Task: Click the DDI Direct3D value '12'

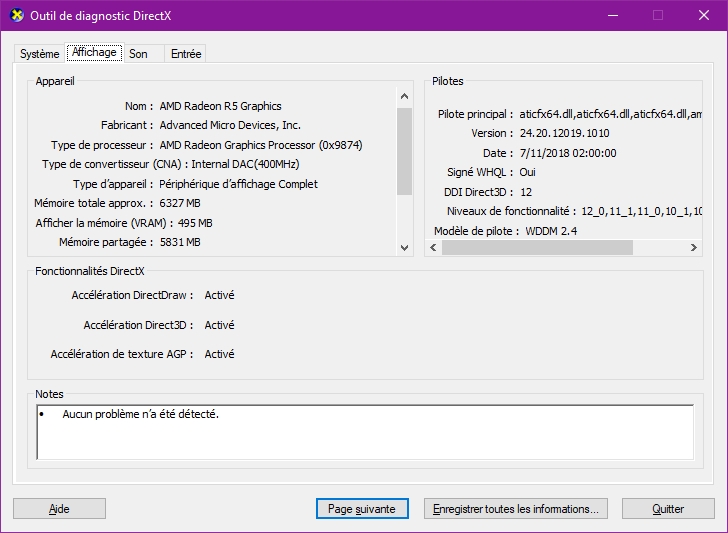Action: point(526,192)
